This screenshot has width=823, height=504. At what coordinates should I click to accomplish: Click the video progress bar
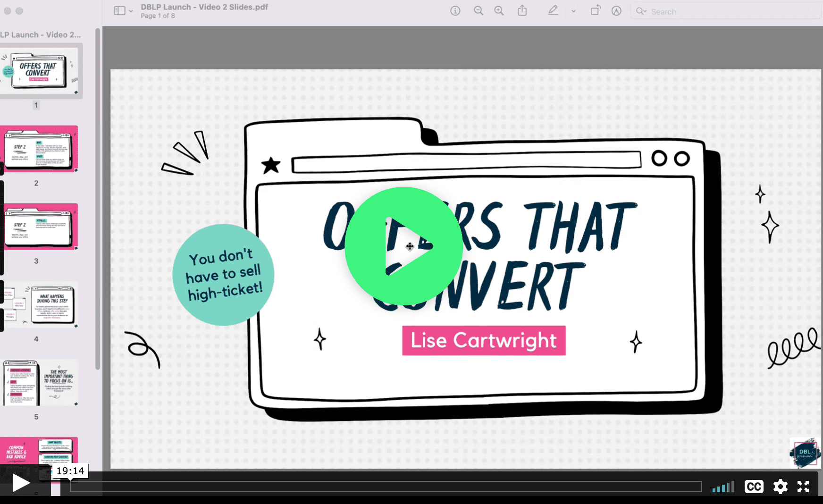[x=386, y=487]
